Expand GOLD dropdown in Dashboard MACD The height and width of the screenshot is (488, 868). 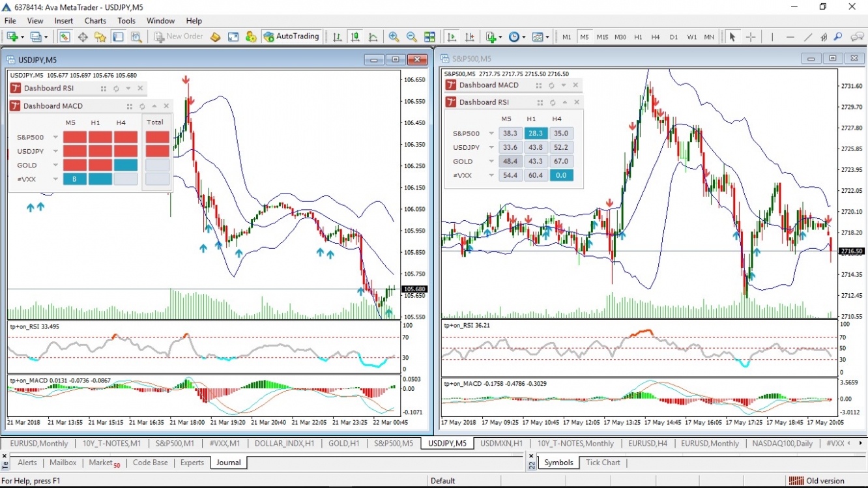55,165
